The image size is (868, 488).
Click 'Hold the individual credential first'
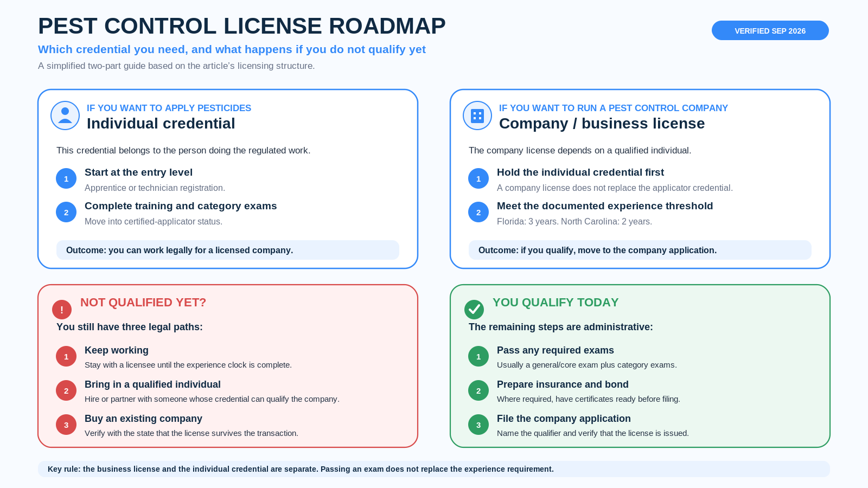pyautogui.click(x=580, y=172)
